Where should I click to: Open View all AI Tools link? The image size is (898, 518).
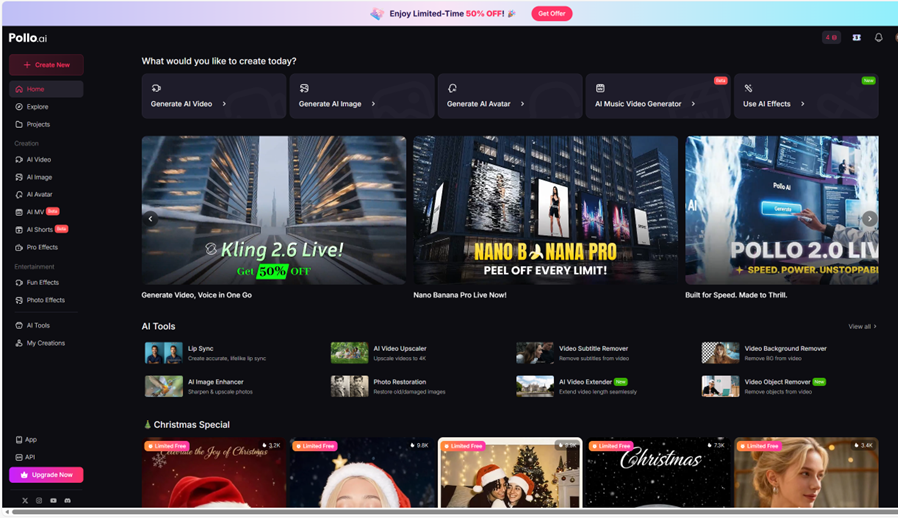862,327
